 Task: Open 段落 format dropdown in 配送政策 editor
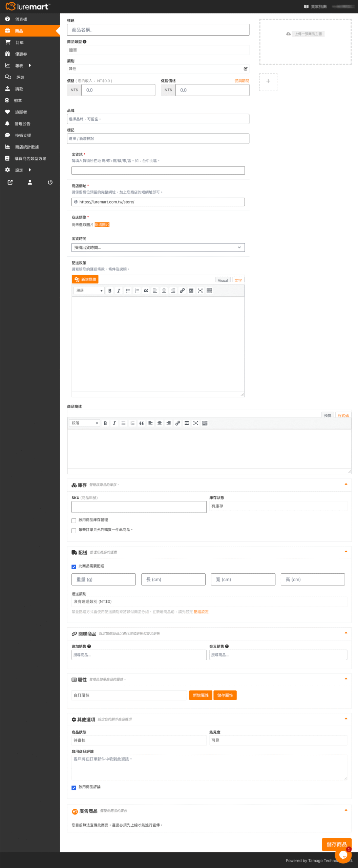[89, 291]
